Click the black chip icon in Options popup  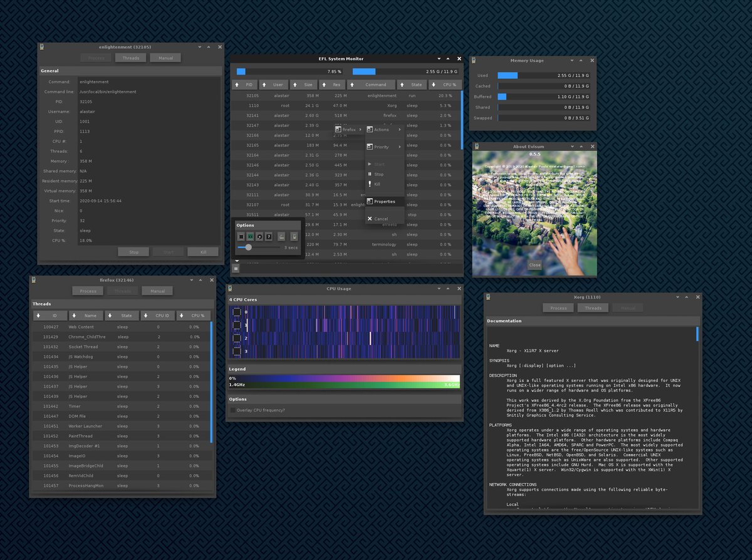click(241, 236)
